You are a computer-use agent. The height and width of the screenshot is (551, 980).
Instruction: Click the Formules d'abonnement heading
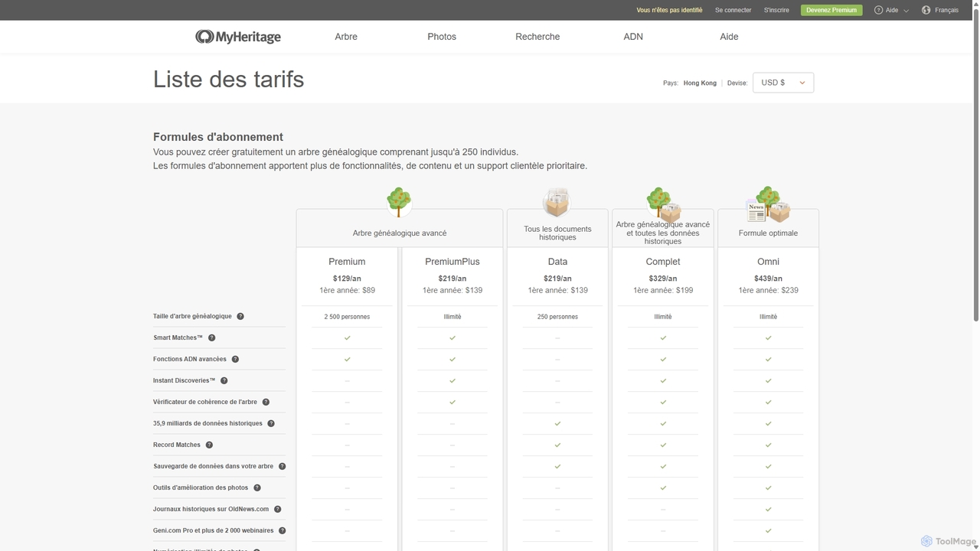click(218, 137)
